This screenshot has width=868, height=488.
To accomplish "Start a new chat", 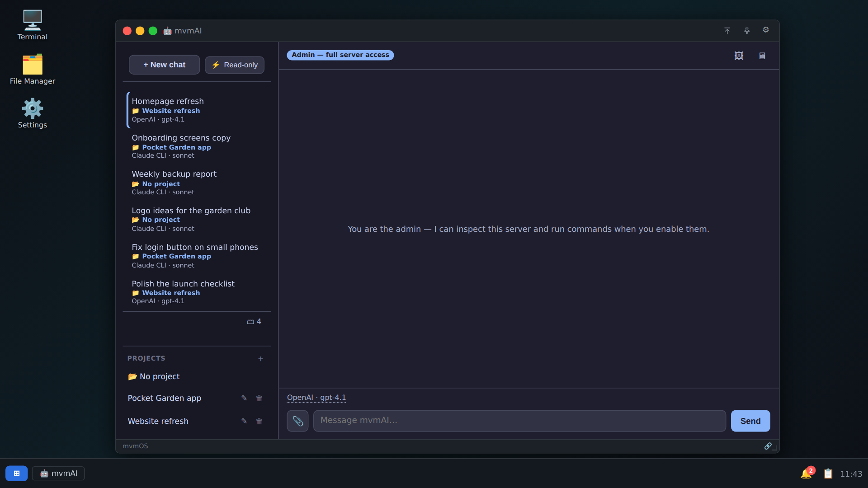I will tap(165, 65).
